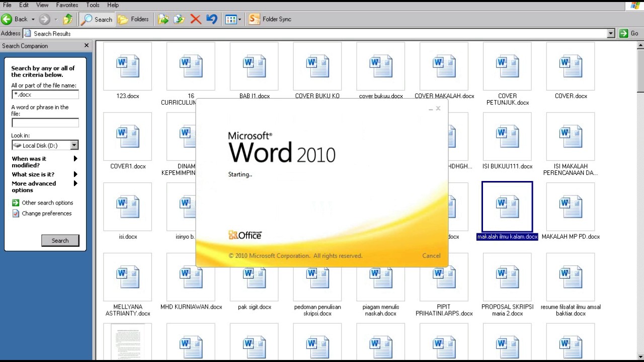The image size is (644, 362).
Task: Cancel the Word 2010 startup splash
Action: point(431,255)
